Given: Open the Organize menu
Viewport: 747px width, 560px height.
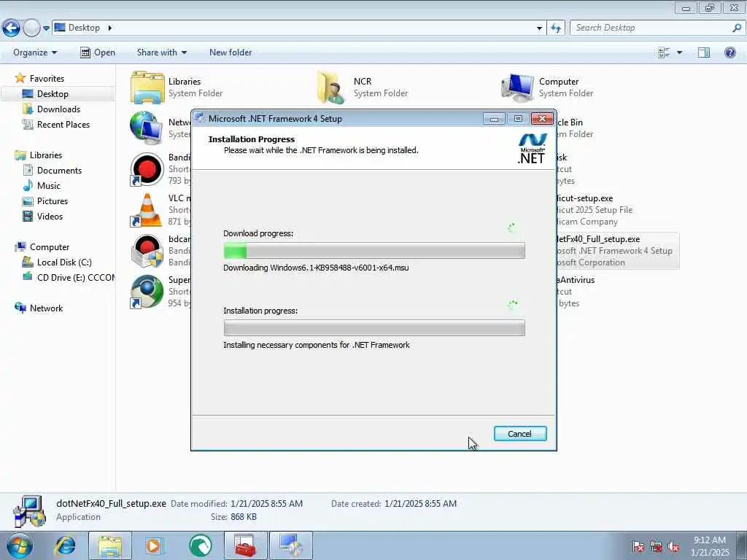Looking at the screenshot, I should pos(35,52).
